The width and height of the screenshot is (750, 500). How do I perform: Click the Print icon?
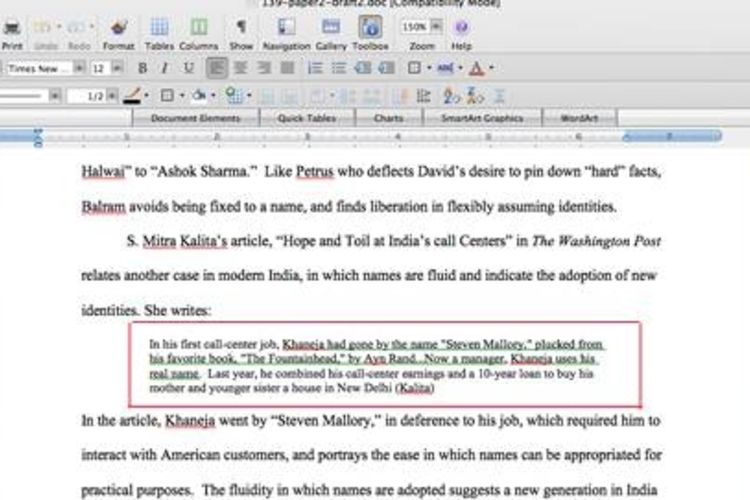[12, 28]
